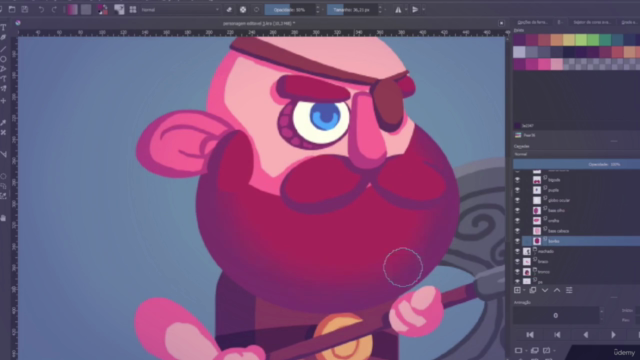Open the brush presets chooser
The width and height of the screenshot is (640, 360).
pyautogui.click(x=133, y=9)
